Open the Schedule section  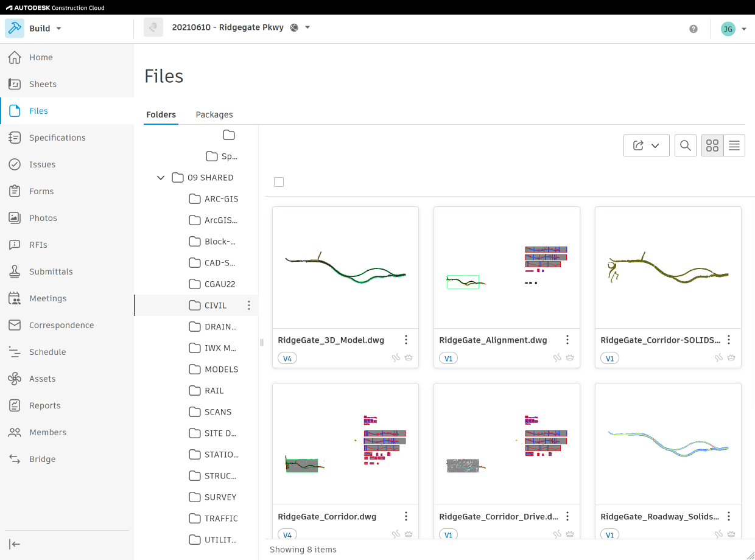pyautogui.click(x=67, y=352)
